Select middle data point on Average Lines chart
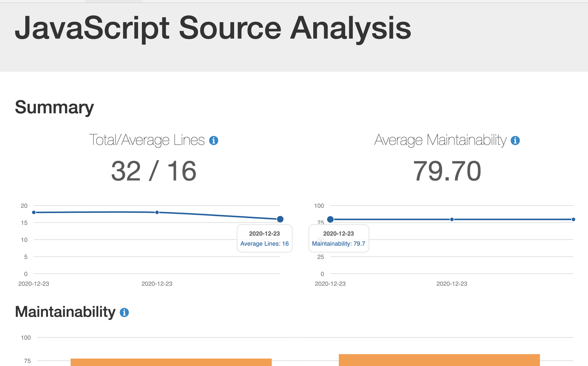 157,212
